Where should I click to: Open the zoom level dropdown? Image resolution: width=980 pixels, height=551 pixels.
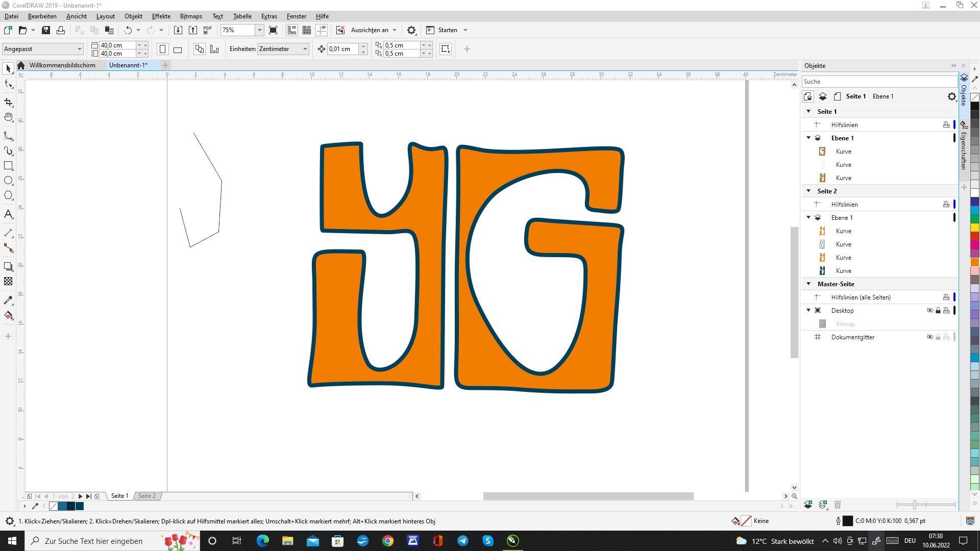[259, 30]
